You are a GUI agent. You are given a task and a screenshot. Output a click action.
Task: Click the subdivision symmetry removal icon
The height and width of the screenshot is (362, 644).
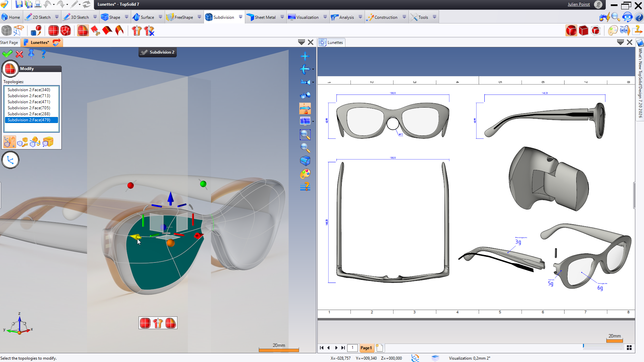point(149,31)
